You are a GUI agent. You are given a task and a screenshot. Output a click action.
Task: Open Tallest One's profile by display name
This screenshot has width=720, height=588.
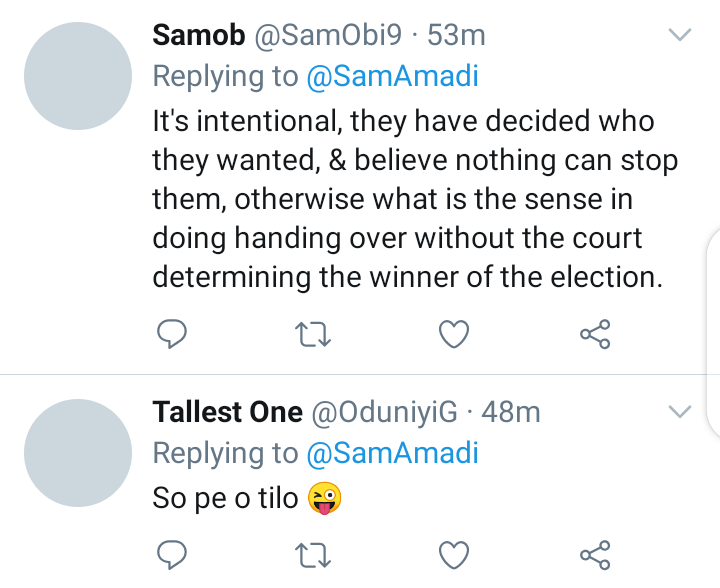(228, 412)
